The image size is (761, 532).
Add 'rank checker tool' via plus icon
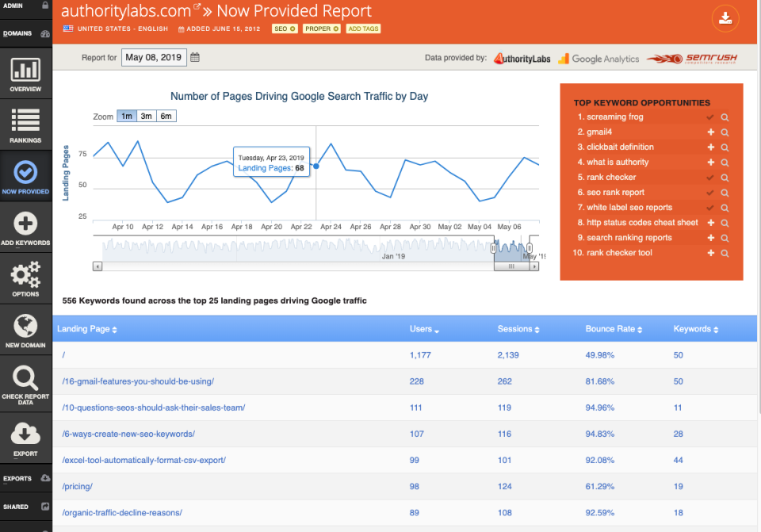click(x=709, y=252)
